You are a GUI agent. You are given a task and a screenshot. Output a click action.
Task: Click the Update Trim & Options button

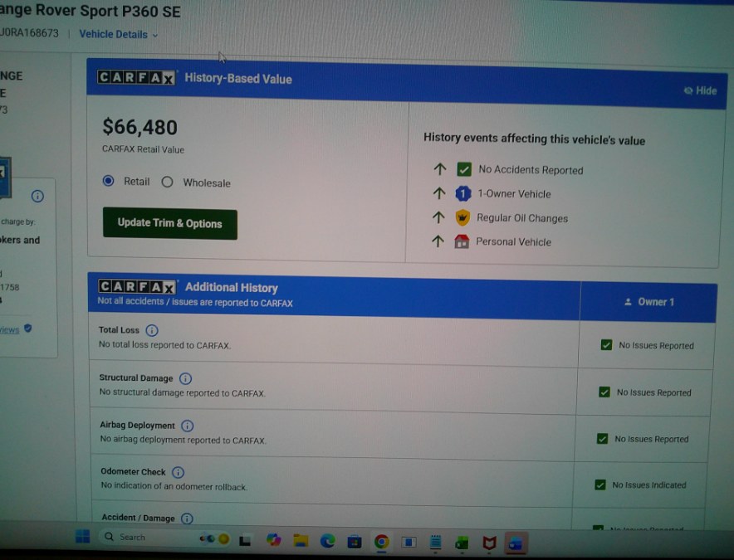[x=170, y=224]
